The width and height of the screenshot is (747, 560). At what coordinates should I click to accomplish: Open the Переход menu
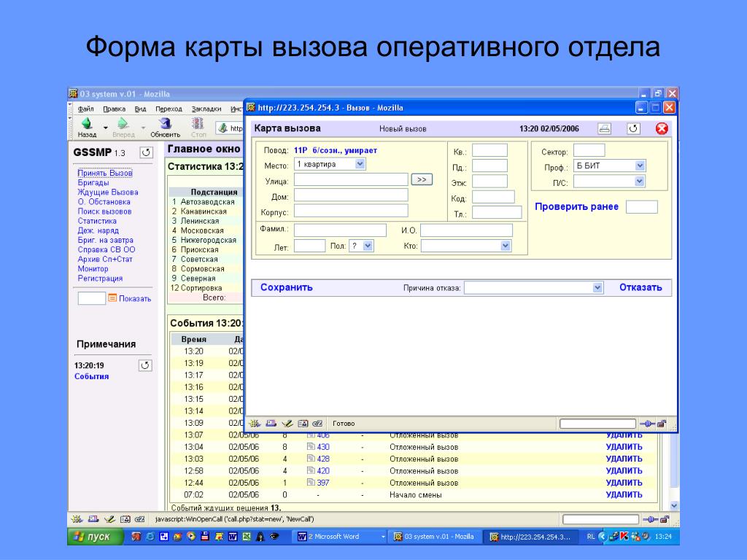click(169, 109)
